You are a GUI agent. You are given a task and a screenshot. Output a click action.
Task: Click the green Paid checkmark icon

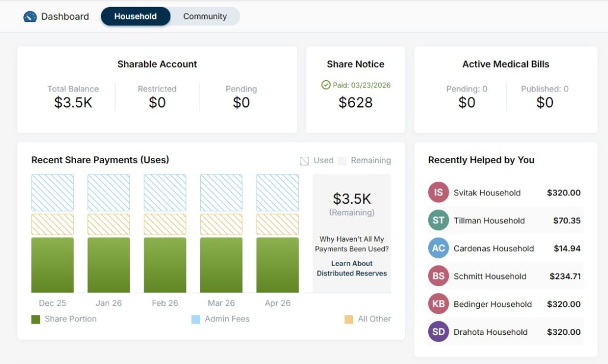(x=327, y=84)
